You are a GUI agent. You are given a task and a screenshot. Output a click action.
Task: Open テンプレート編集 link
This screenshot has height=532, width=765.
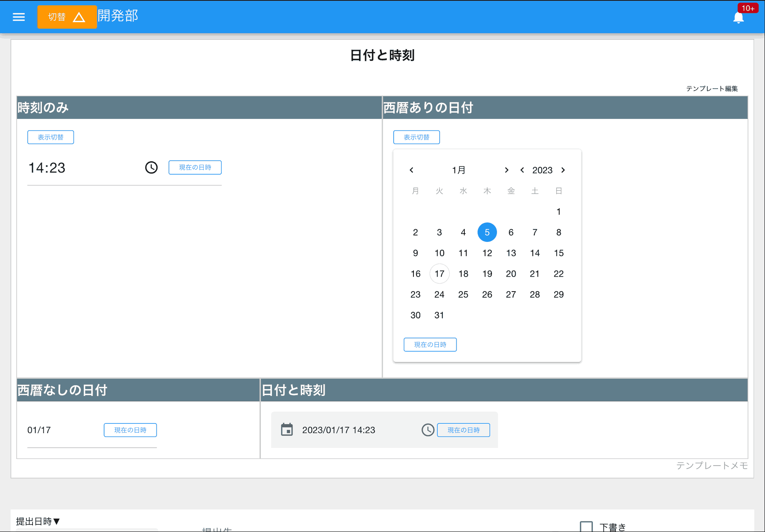point(713,88)
